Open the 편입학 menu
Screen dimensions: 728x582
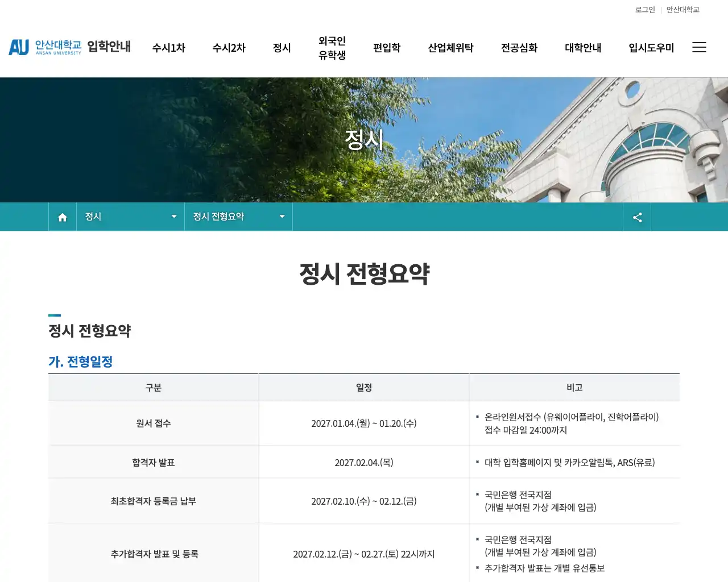[387, 48]
